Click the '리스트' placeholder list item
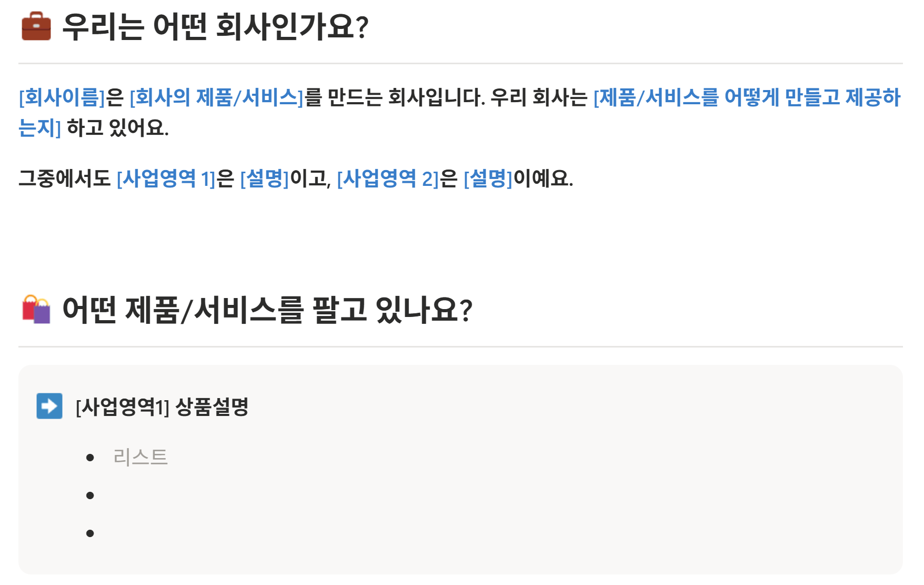 140,457
